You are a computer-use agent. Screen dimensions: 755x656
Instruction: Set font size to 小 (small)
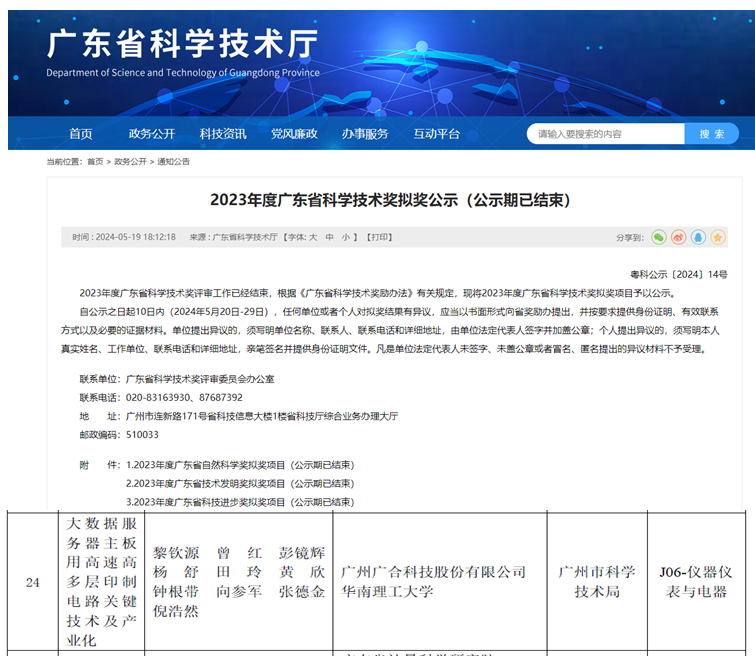346,237
